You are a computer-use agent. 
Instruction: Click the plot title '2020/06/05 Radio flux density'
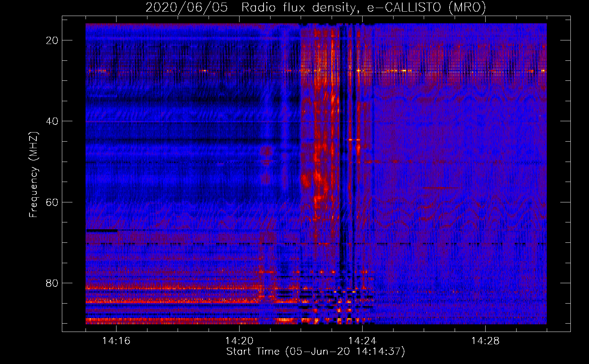316,8
